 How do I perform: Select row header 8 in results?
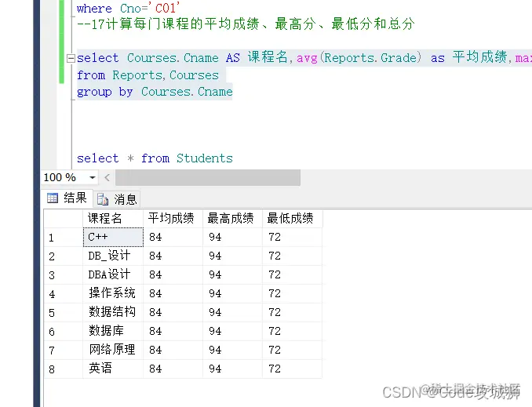pos(64,369)
